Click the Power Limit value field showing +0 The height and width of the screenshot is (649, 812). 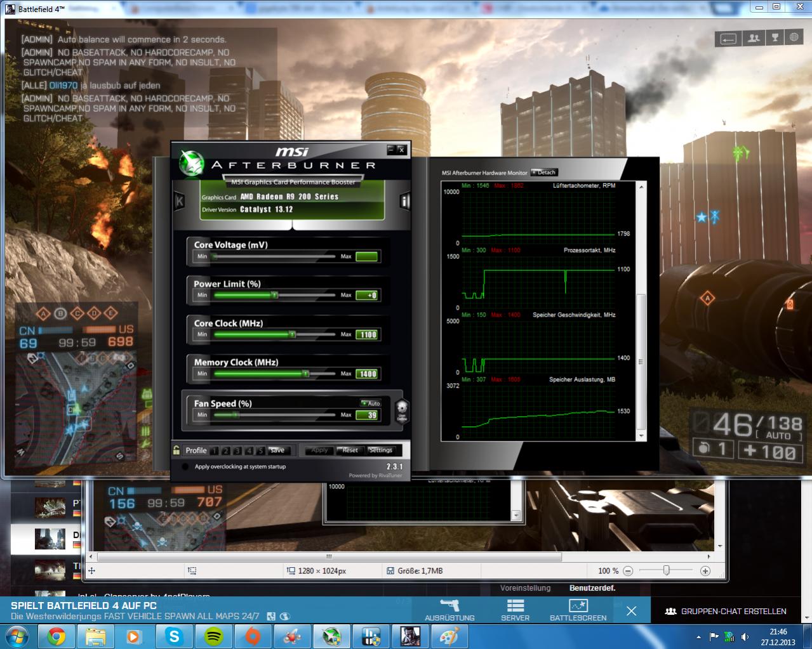coord(368,296)
